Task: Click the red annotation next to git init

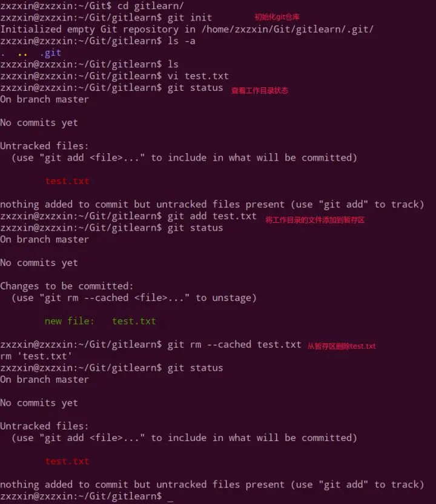Action: (277, 17)
